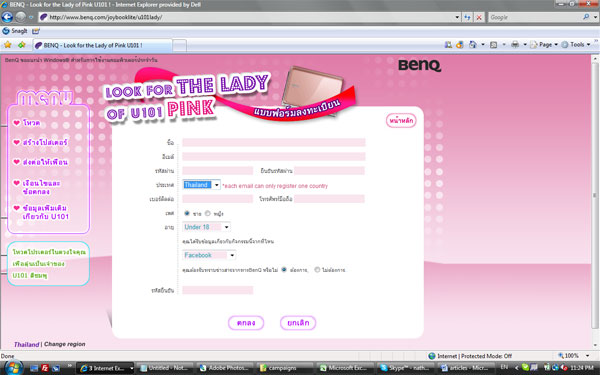Open the Tools menu dropdown

click(576, 45)
